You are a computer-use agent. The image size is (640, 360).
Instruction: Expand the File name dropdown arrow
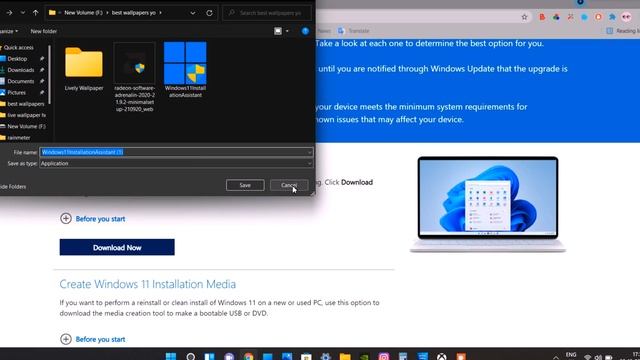pos(310,152)
